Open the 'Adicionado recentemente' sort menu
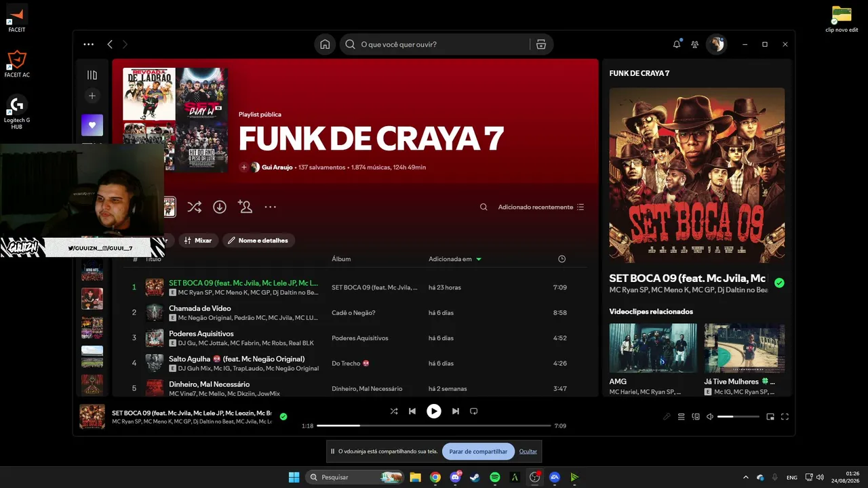Image resolution: width=868 pixels, height=488 pixels. 541,207
